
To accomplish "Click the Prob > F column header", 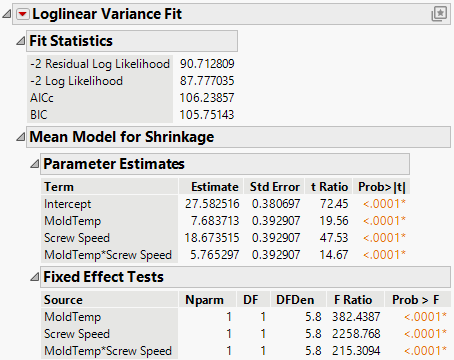I will click(416, 300).
